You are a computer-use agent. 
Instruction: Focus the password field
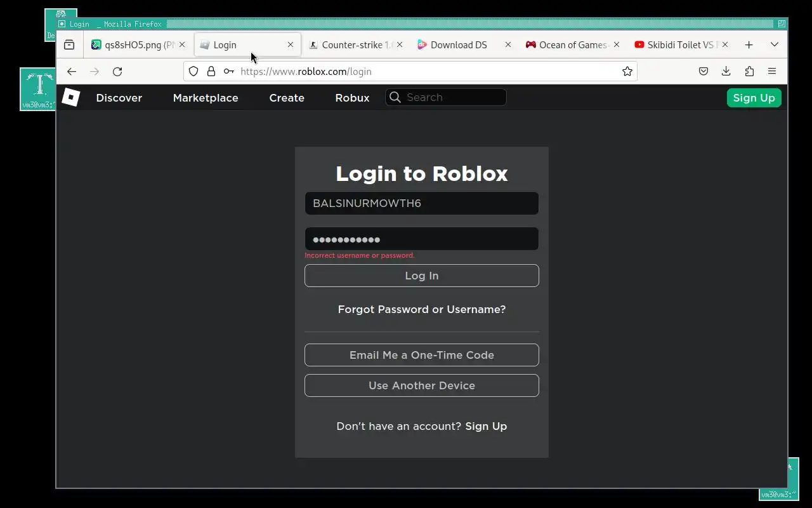pos(422,239)
